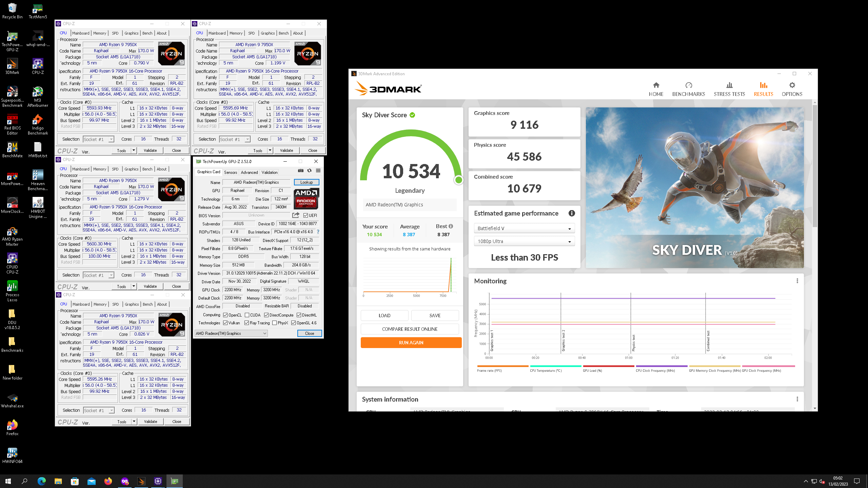Click the 3DMark vertical scrollbar
The width and height of the screenshot is (868, 488).
click(x=815, y=166)
